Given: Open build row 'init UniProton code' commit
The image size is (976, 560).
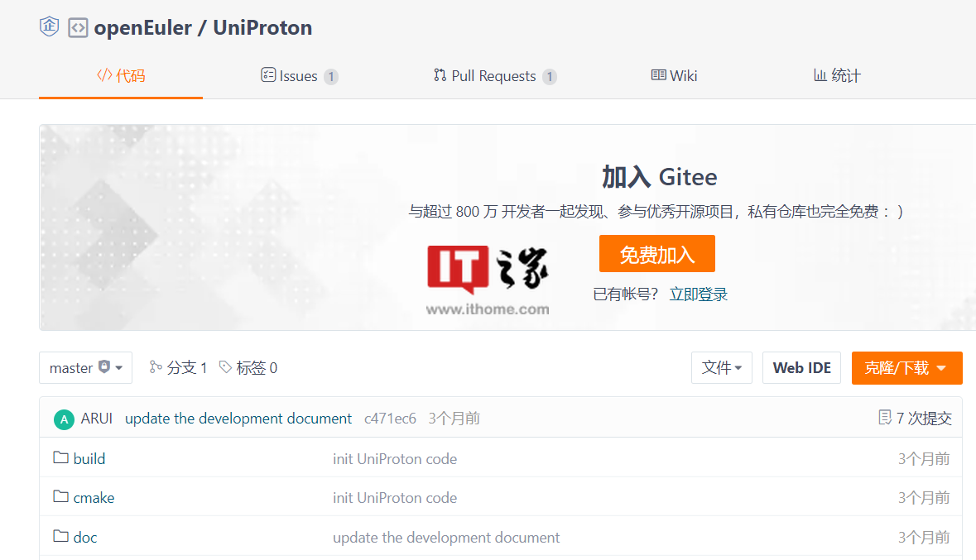Looking at the screenshot, I should [x=395, y=459].
